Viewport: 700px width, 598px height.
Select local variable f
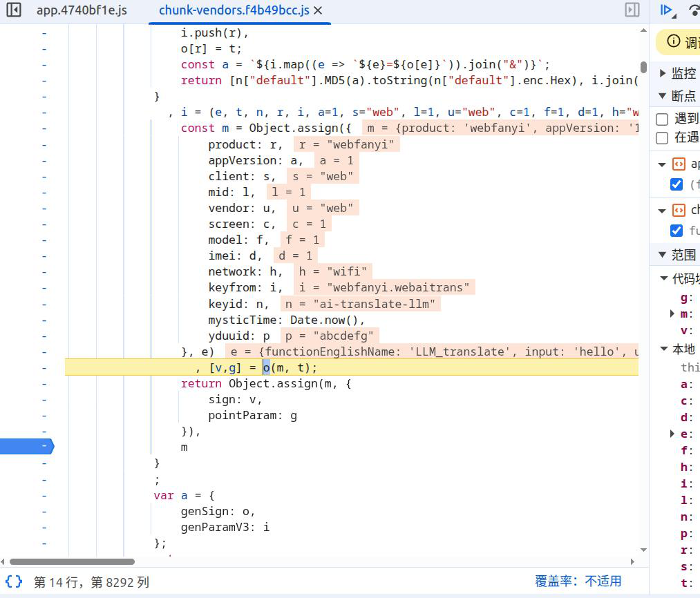(x=686, y=450)
